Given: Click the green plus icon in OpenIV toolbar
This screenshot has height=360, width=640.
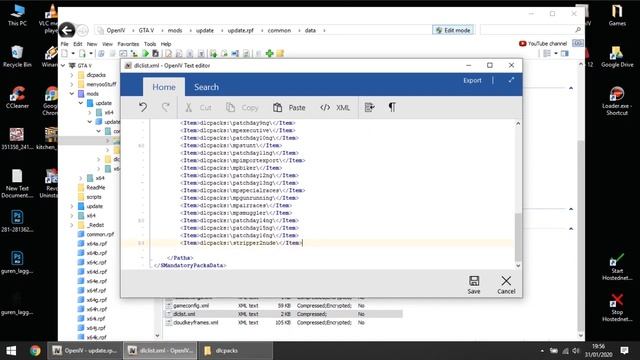Looking at the screenshot, I should 269,53.
